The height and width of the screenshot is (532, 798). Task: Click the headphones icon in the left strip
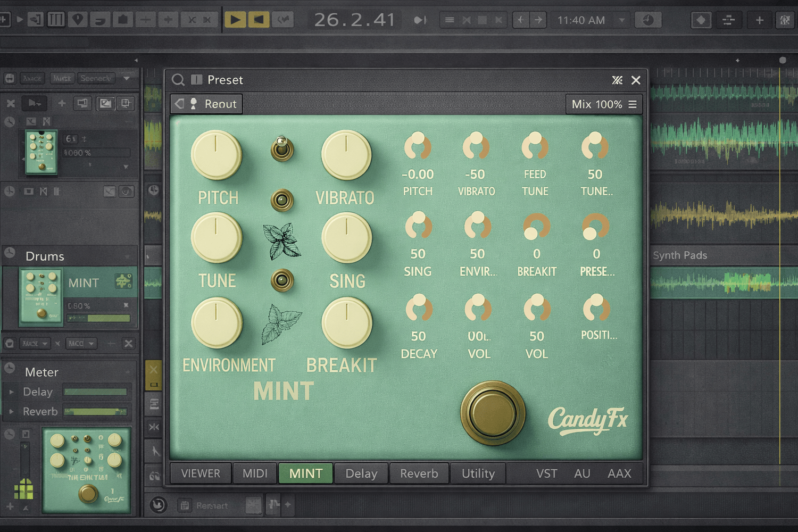154,476
